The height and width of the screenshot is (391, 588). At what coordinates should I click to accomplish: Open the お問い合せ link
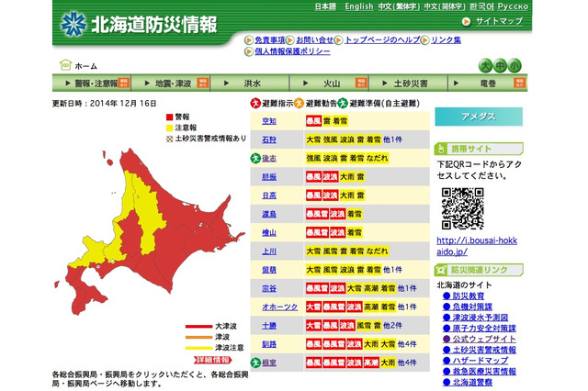tap(314, 40)
